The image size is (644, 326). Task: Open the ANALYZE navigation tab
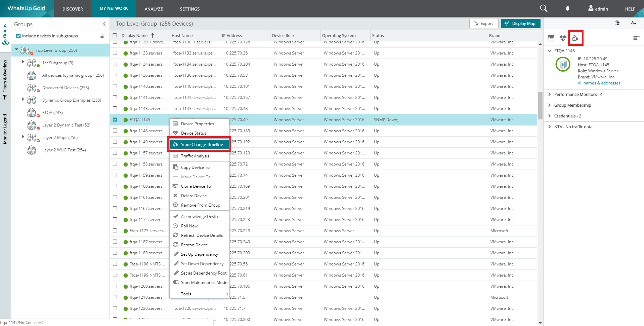click(x=154, y=9)
